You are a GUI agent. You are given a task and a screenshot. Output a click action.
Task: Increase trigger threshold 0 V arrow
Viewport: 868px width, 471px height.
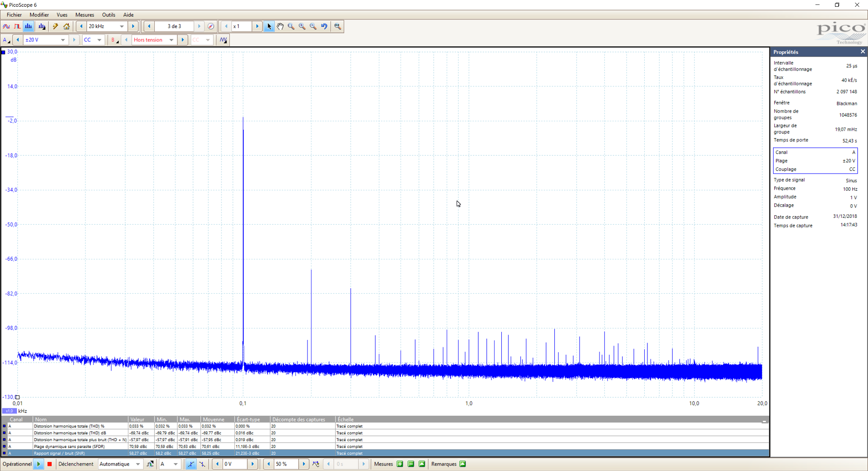253,464
